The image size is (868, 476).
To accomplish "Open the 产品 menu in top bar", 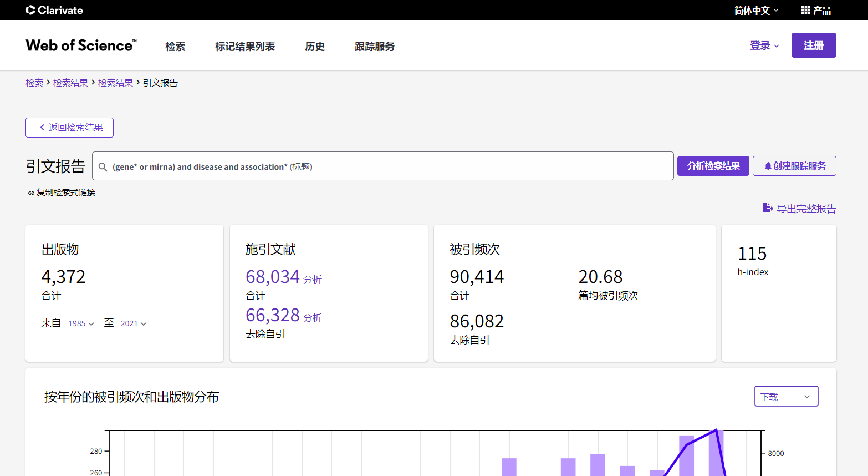I will click(816, 10).
